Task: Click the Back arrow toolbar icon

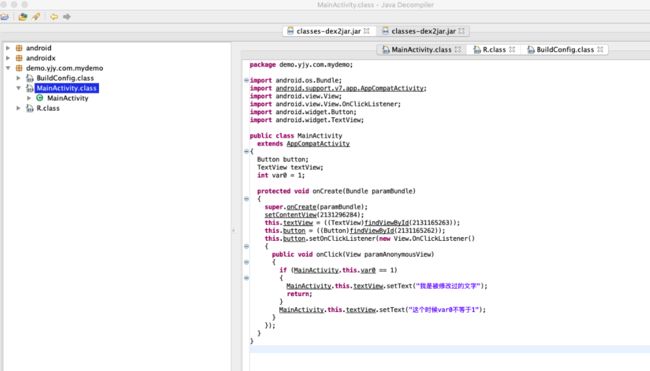Action: [x=54, y=17]
